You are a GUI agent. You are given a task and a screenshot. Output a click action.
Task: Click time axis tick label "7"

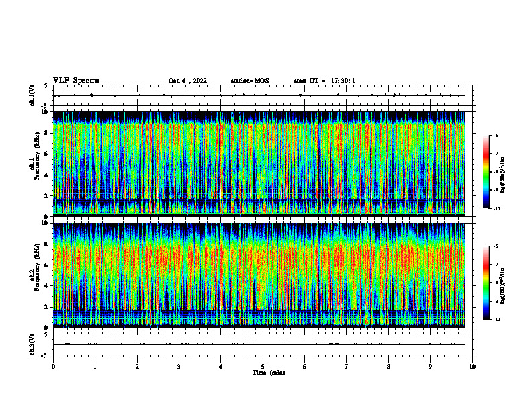pos(347,367)
